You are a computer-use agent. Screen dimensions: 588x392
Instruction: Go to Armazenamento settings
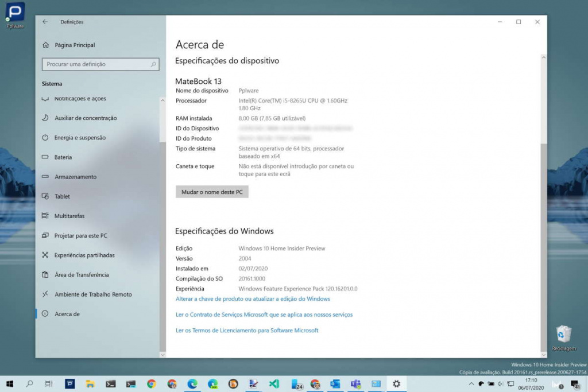point(75,177)
